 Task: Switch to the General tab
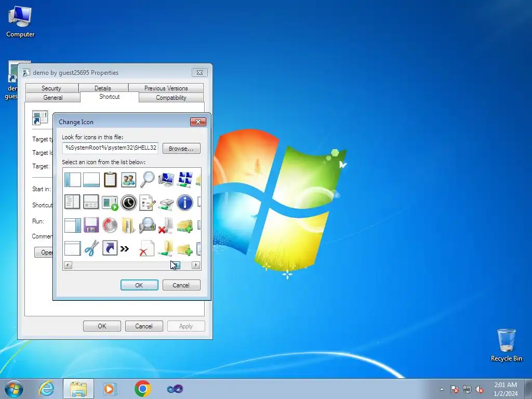click(x=53, y=98)
